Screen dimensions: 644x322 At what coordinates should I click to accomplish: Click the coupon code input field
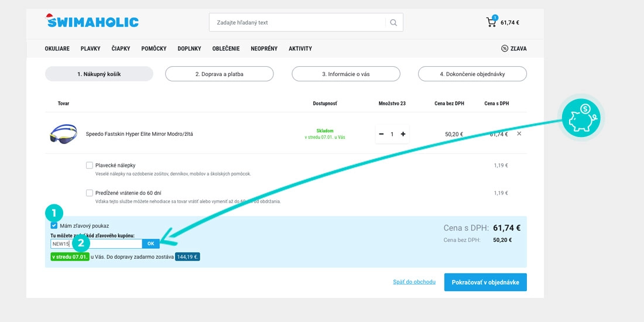96,244
